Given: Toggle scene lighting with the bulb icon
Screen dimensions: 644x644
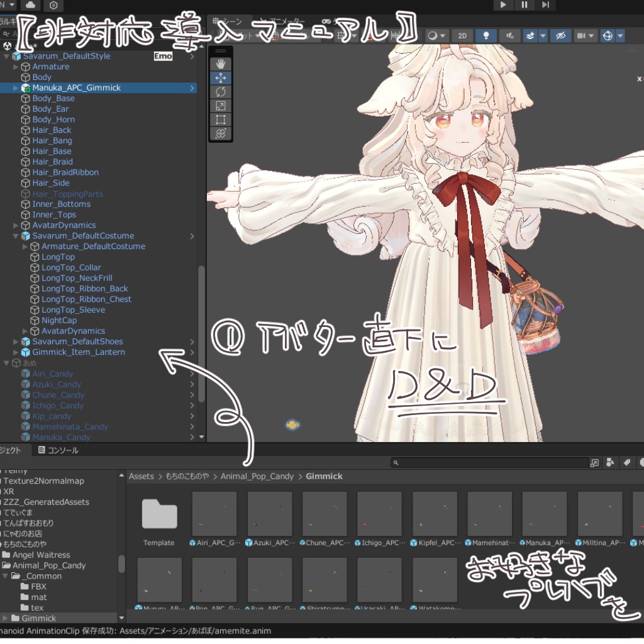Looking at the screenshot, I should (x=486, y=35).
